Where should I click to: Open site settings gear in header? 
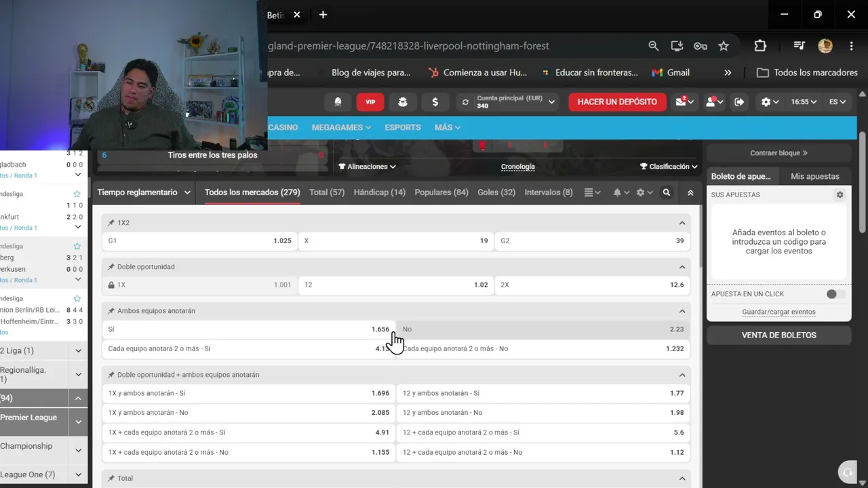point(770,102)
